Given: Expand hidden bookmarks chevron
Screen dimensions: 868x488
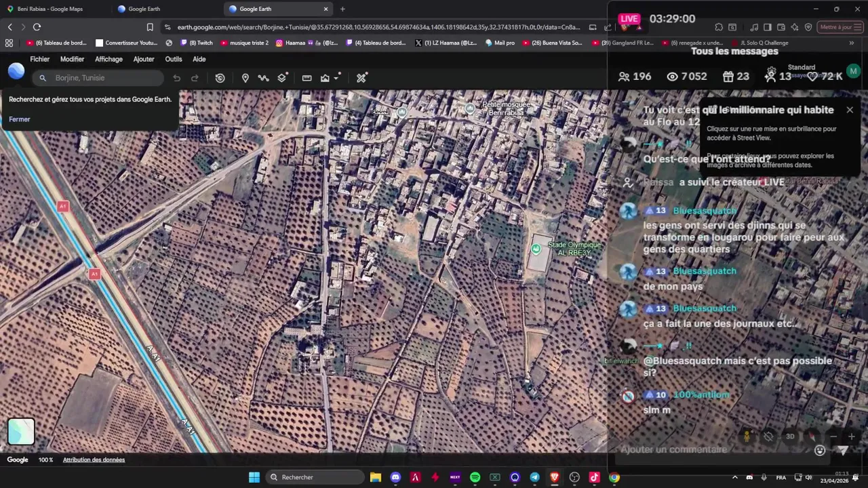Looking at the screenshot, I should pos(852,43).
